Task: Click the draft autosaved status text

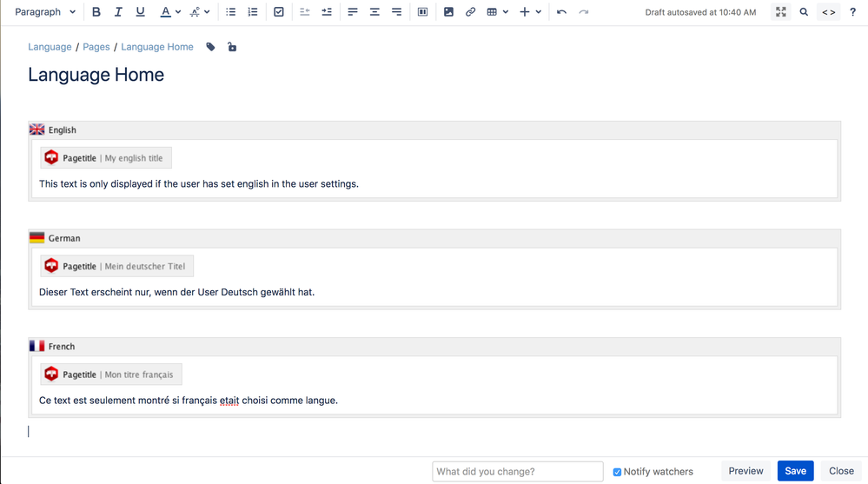Action: pyautogui.click(x=700, y=12)
